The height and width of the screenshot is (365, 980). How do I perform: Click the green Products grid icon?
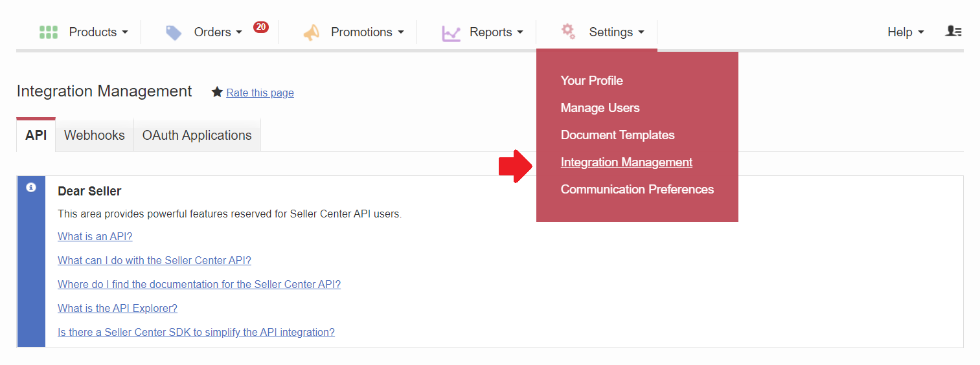coord(49,32)
